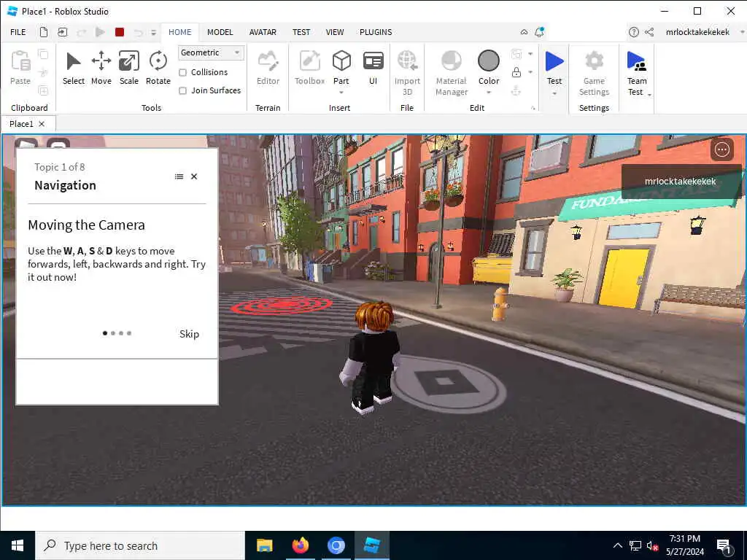Close the Place1 document tab
The width and height of the screenshot is (747, 560).
tap(42, 124)
